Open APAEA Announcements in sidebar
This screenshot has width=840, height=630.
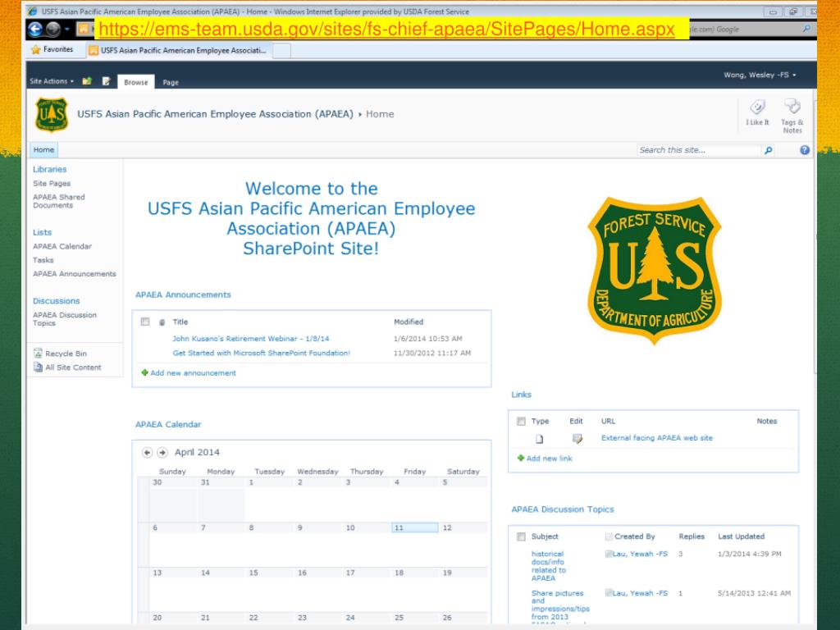pyautogui.click(x=75, y=274)
